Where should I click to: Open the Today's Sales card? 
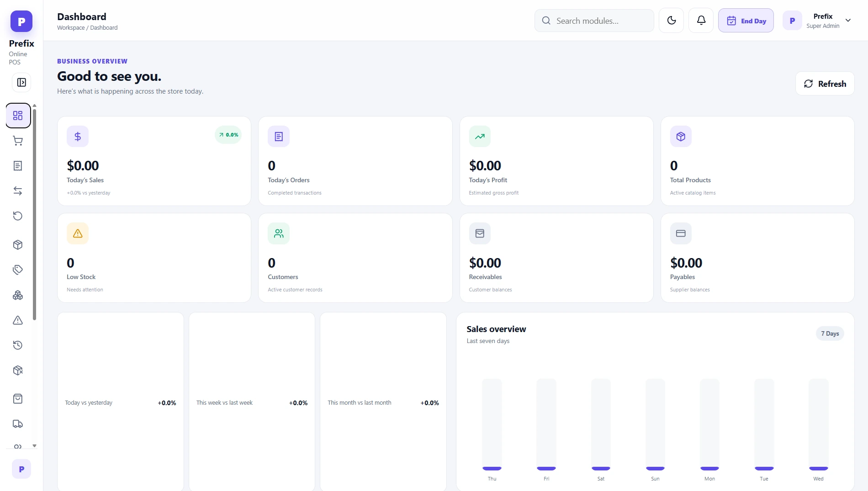tap(154, 161)
